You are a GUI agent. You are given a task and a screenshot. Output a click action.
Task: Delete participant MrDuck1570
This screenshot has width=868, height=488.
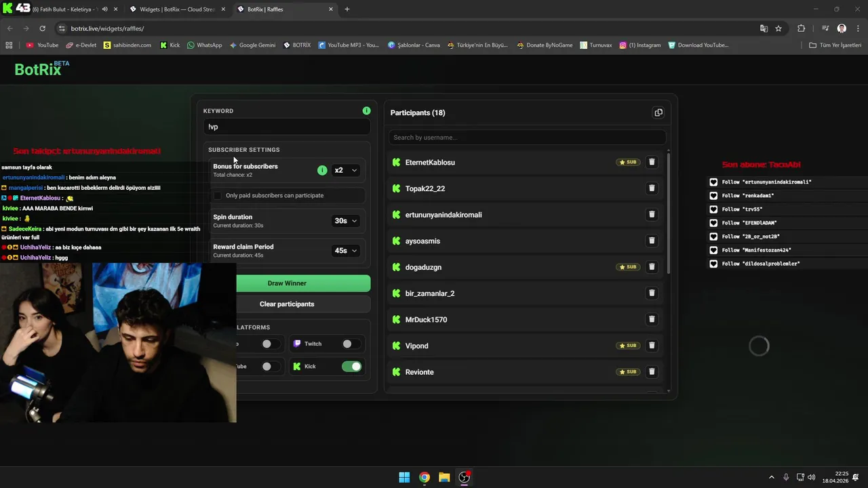652,319
